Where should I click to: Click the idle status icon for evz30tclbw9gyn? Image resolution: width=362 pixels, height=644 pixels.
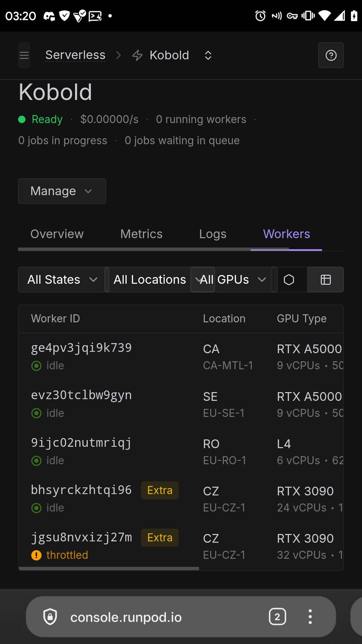pos(36,413)
